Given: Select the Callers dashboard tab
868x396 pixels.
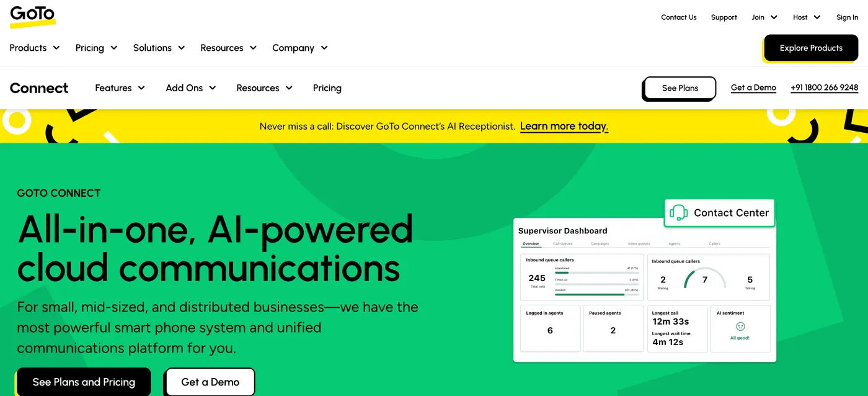Looking at the screenshot, I should (715, 244).
